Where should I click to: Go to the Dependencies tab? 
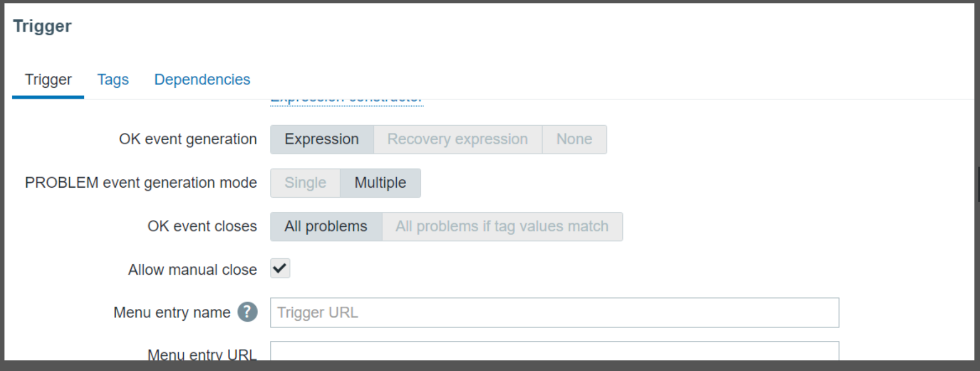point(202,80)
